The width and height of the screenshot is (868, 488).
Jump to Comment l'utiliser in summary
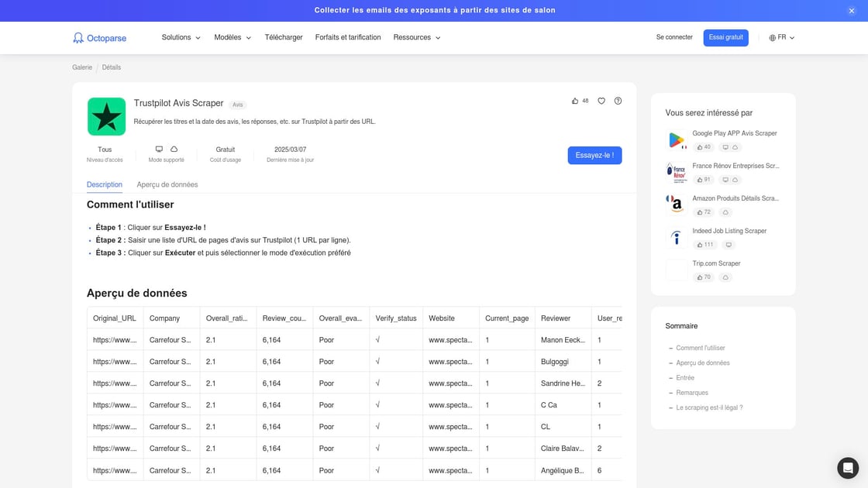coord(701,348)
